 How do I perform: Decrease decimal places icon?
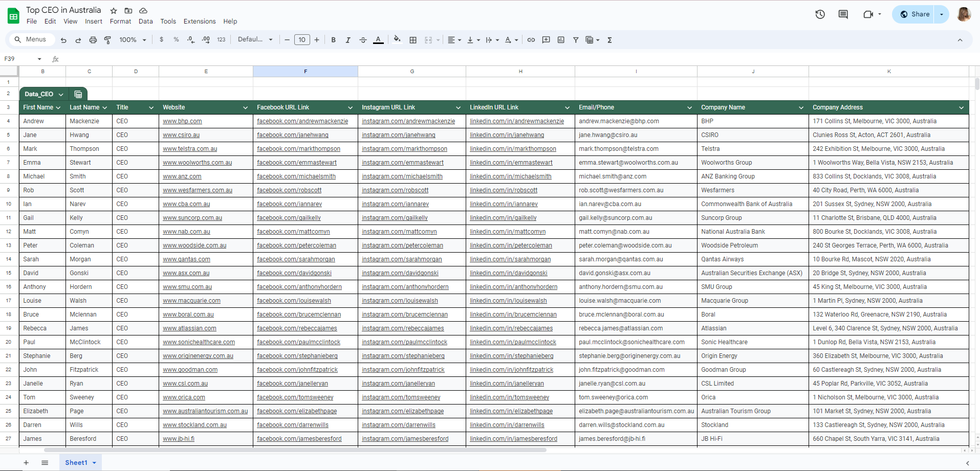tap(191, 39)
